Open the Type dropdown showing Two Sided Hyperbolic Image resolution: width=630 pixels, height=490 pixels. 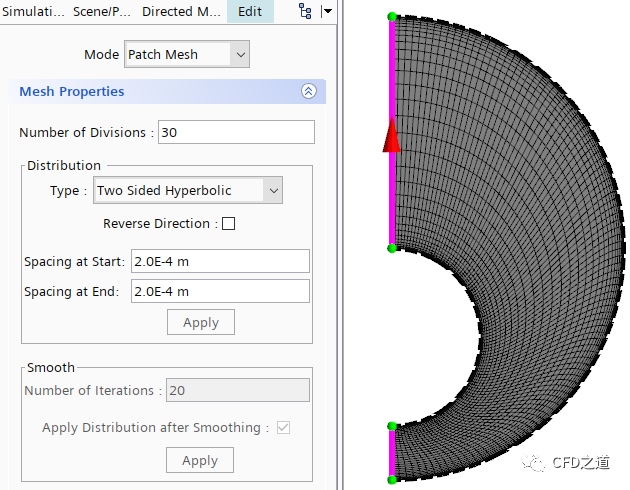coord(188,190)
